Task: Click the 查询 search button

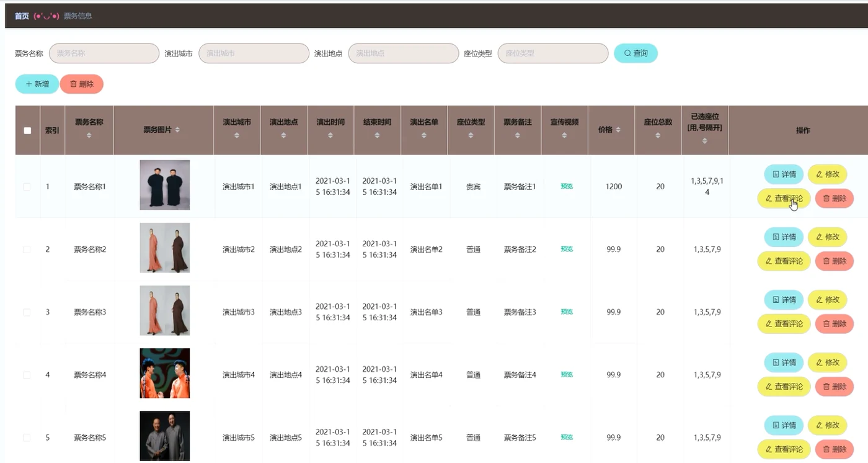Action: 635,53
